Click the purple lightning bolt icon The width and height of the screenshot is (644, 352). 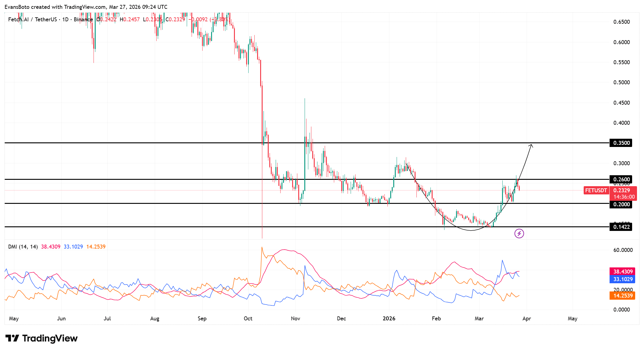pyautogui.click(x=519, y=233)
